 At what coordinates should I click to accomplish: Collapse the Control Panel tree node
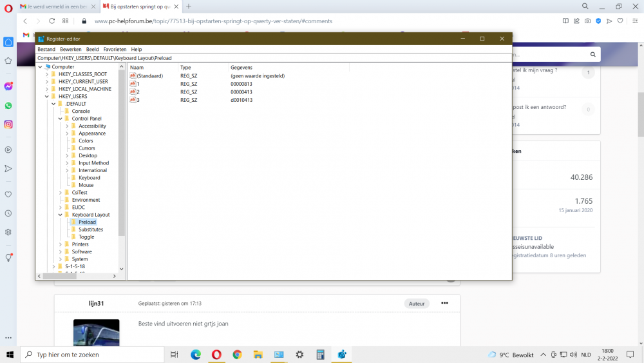(61, 119)
